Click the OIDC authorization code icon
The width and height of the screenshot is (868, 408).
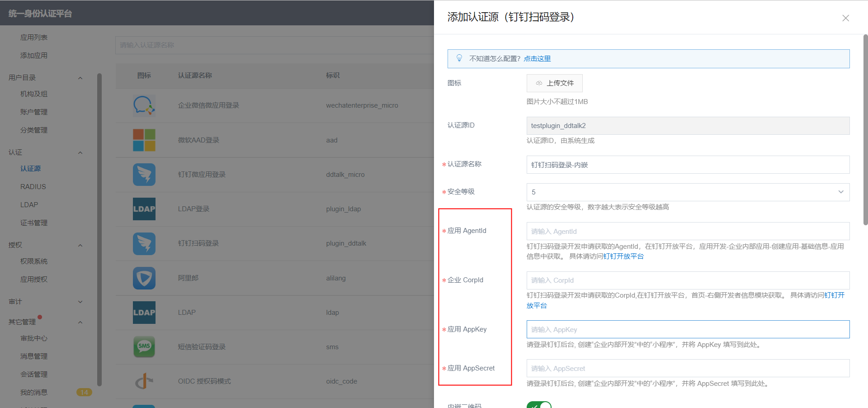click(x=144, y=381)
